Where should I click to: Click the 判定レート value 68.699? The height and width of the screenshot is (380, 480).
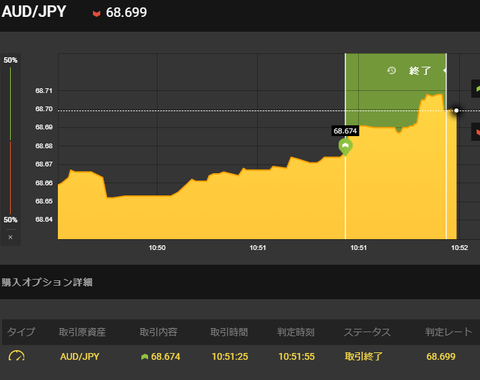(441, 357)
